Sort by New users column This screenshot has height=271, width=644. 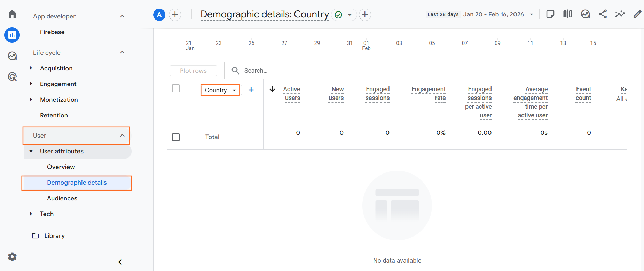(336, 94)
